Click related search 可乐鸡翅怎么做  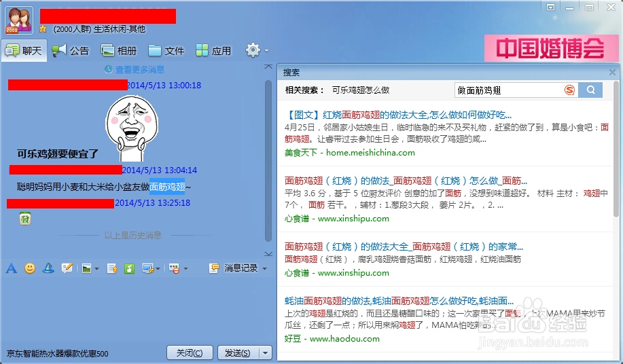(361, 90)
